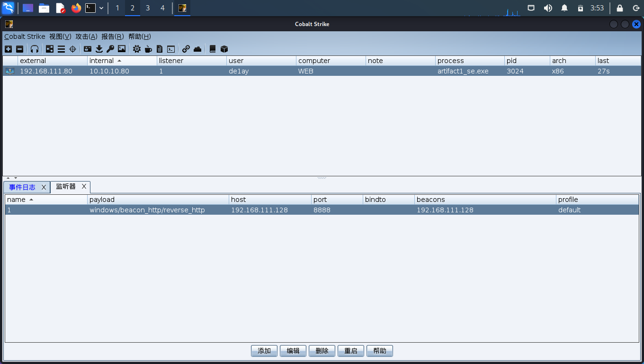
Task: Switch to workspace 1 in the panel
Action: (x=117, y=8)
